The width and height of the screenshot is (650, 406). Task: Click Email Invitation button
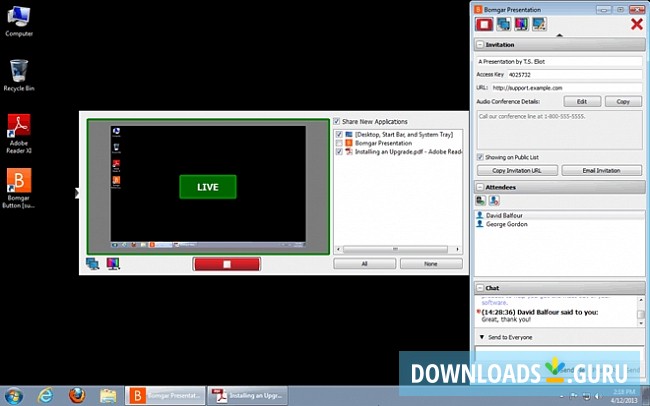[601, 170]
